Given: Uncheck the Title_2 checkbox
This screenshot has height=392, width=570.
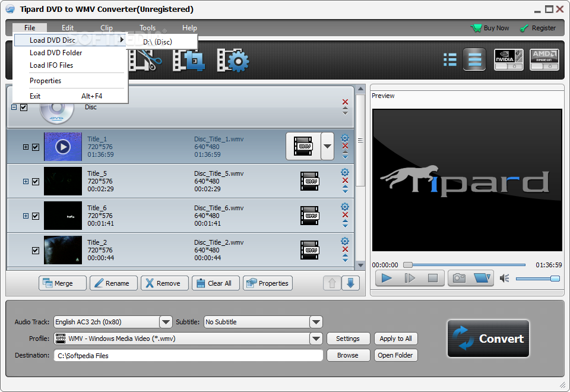Looking at the screenshot, I should point(36,251).
